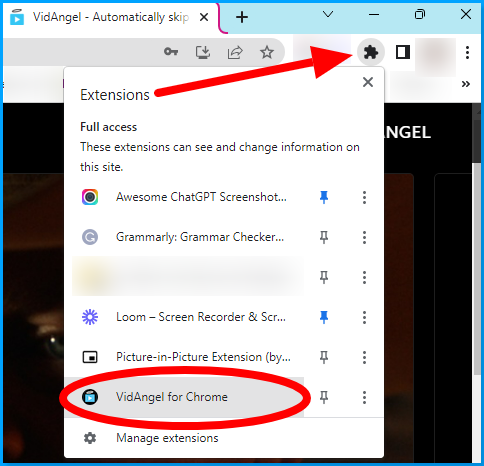Click the Grammarly extension icon

(90, 237)
